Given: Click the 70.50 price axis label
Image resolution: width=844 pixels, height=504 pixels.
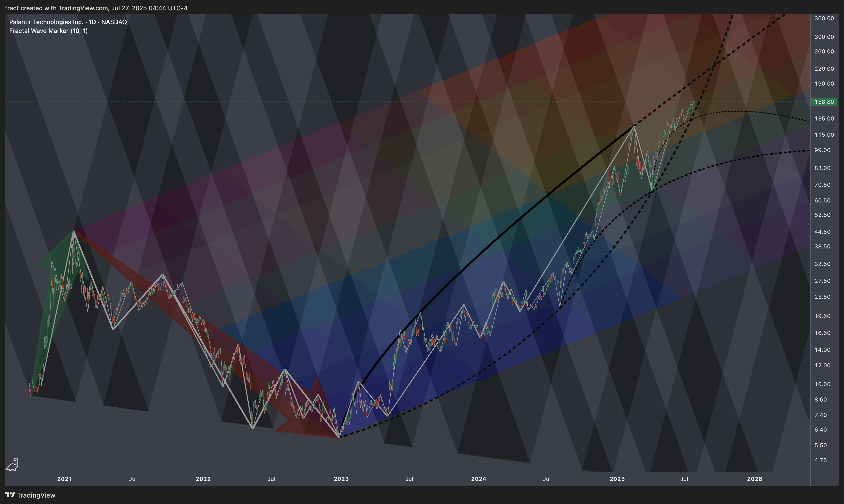Looking at the screenshot, I should tap(822, 185).
